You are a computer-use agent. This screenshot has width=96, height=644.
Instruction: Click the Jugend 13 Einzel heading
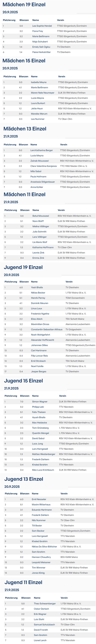pyautogui.click(x=24, y=479)
